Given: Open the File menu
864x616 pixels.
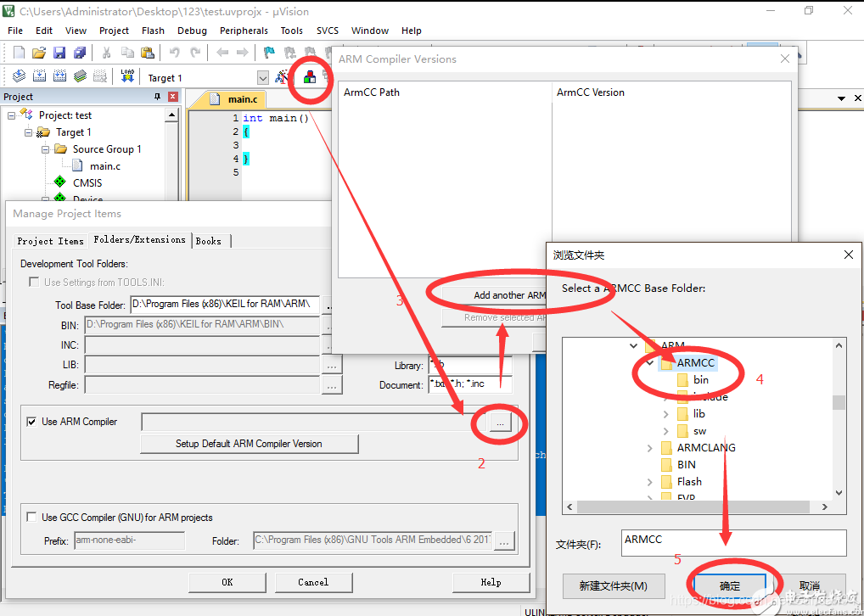Looking at the screenshot, I should tap(15, 31).
